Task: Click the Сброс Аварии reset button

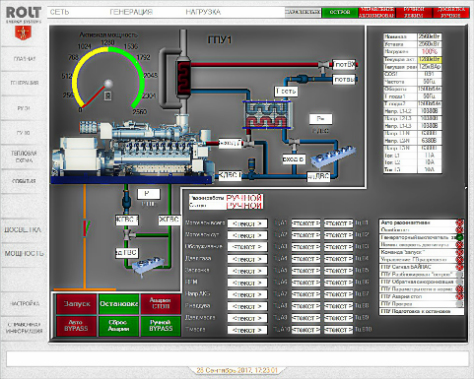Action: [119, 326]
